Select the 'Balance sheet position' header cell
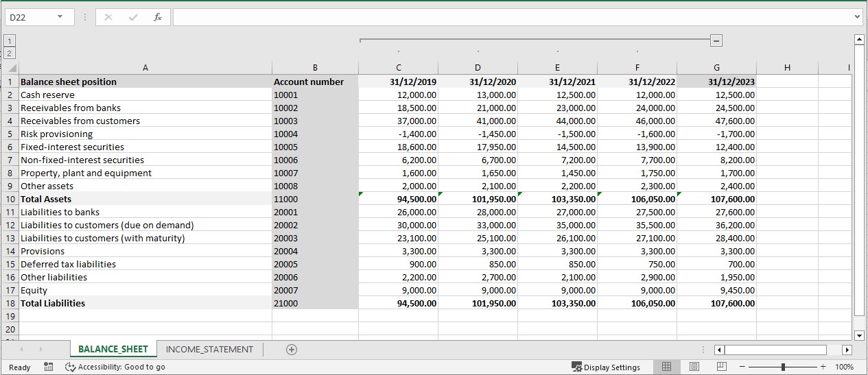The height and width of the screenshot is (375, 868). coord(145,82)
